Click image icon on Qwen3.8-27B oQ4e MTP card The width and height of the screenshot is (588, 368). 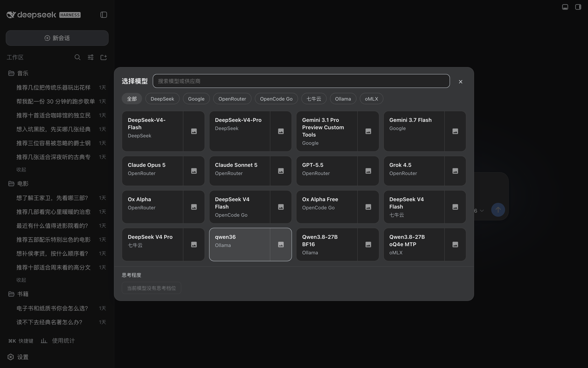[455, 244]
